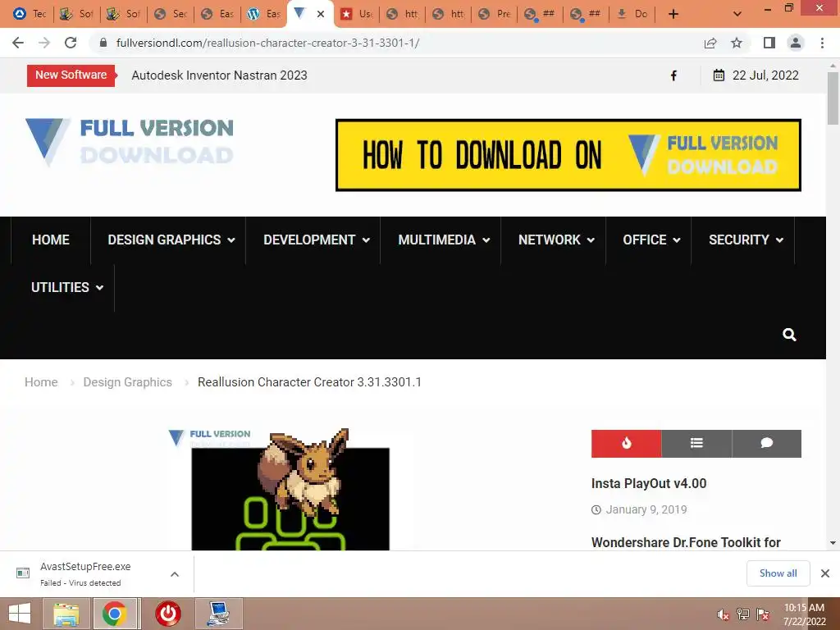
Task: Click the network tray icon
Action: (x=742, y=614)
